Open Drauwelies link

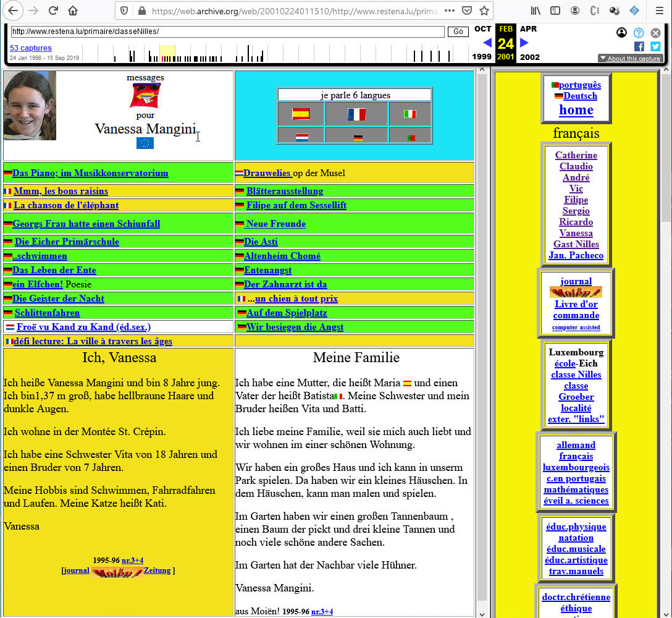coord(267,173)
